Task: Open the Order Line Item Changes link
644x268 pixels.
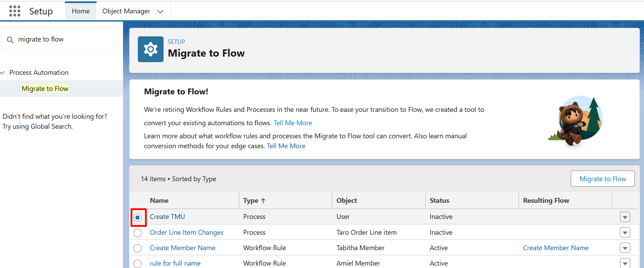Action: coord(187,232)
